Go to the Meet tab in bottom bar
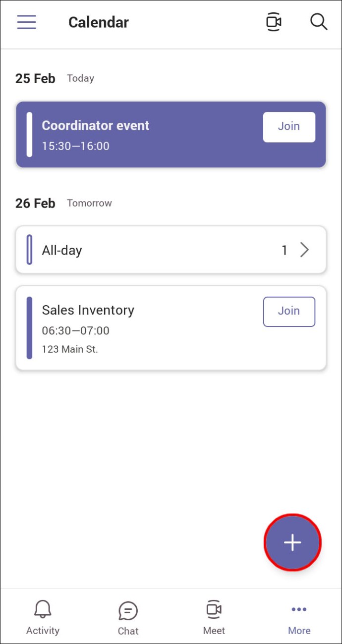 [214, 617]
